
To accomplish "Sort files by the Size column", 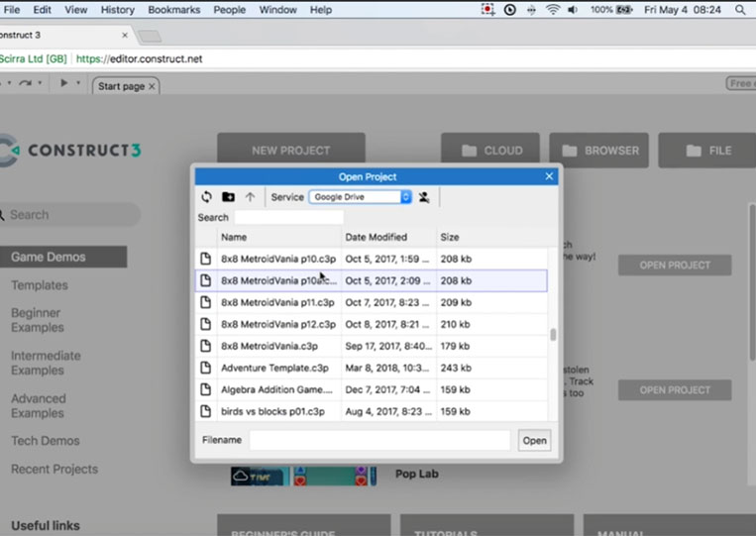I will (491, 237).
